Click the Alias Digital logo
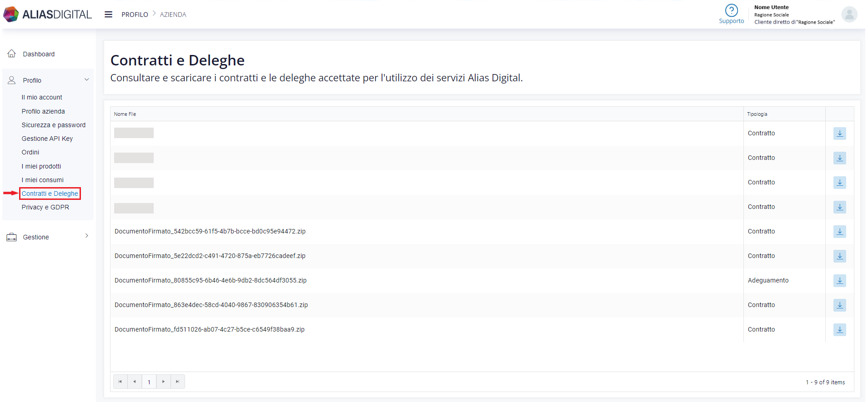The width and height of the screenshot is (868, 402). coord(47,15)
